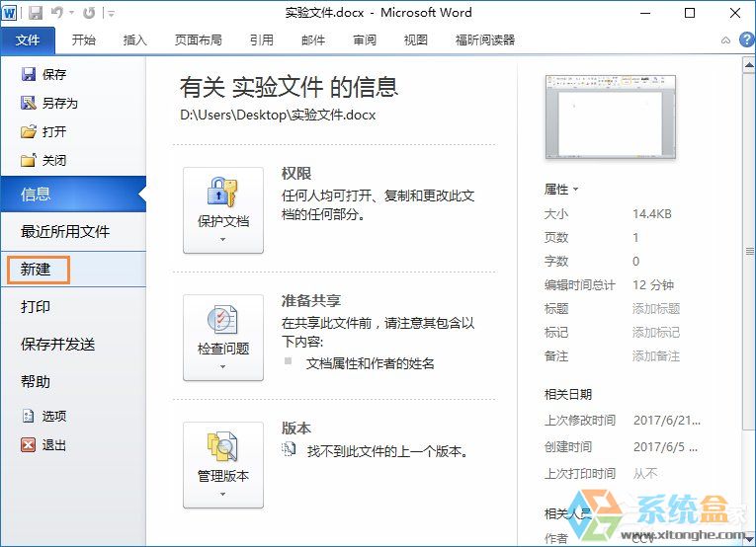
Task: Click the Save icon in quick access toolbar
Action: pos(36,13)
